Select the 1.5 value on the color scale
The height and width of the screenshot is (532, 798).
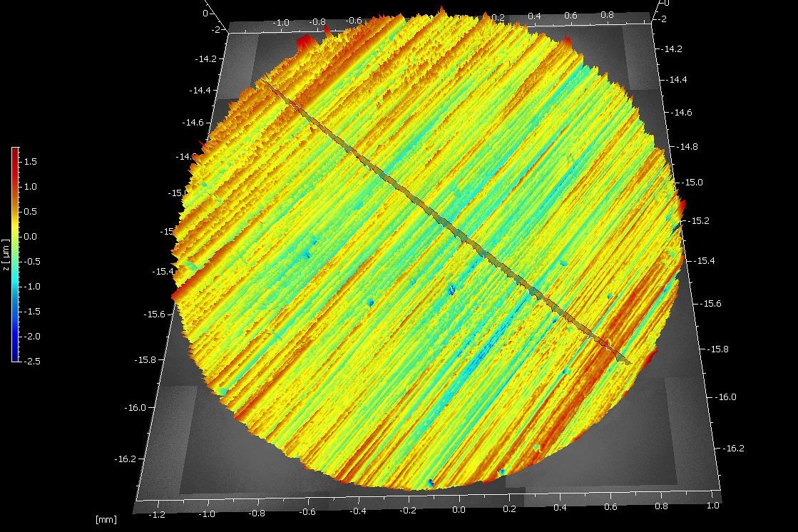click(x=31, y=162)
